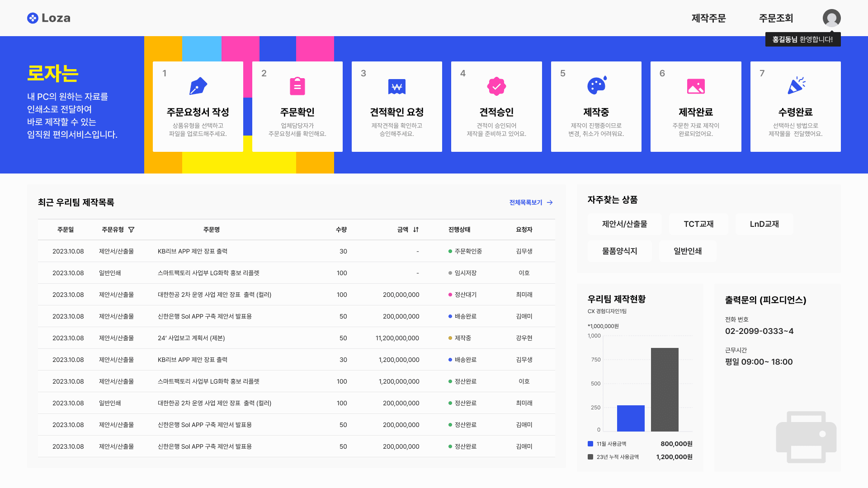Click the 800,000원 usage value
This screenshot has width=868, height=488.
[x=676, y=444]
